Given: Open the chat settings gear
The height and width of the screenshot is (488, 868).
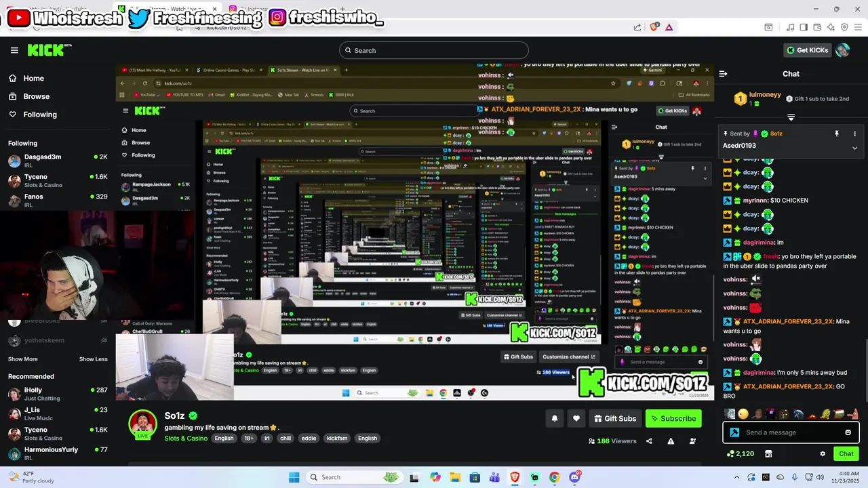Looking at the screenshot, I should [823, 454].
